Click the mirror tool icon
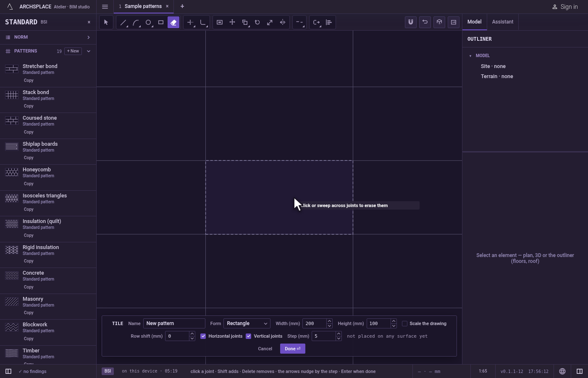 tap(283, 22)
